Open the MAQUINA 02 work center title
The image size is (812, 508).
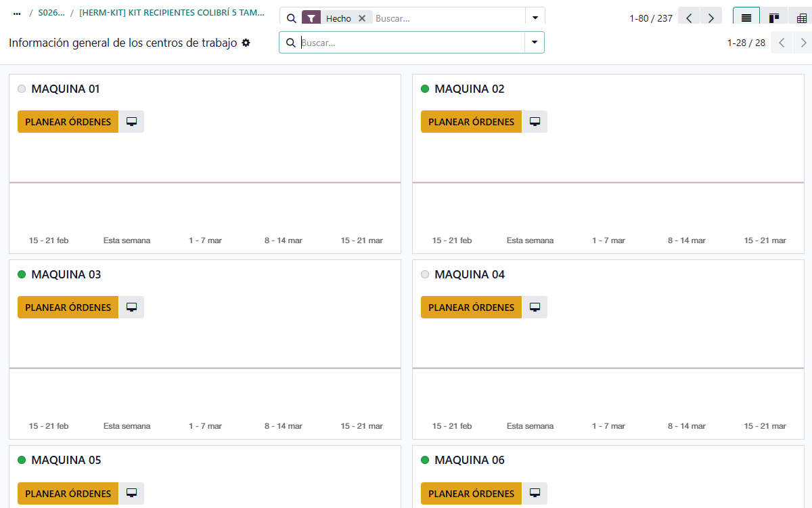[469, 89]
